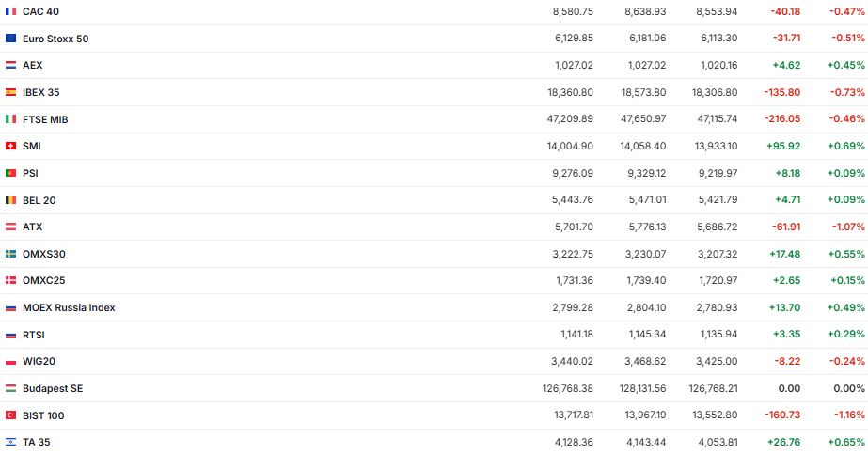Select the Budapest SE index name
Viewport: 868px width, 454px height.
pyautogui.click(x=53, y=388)
